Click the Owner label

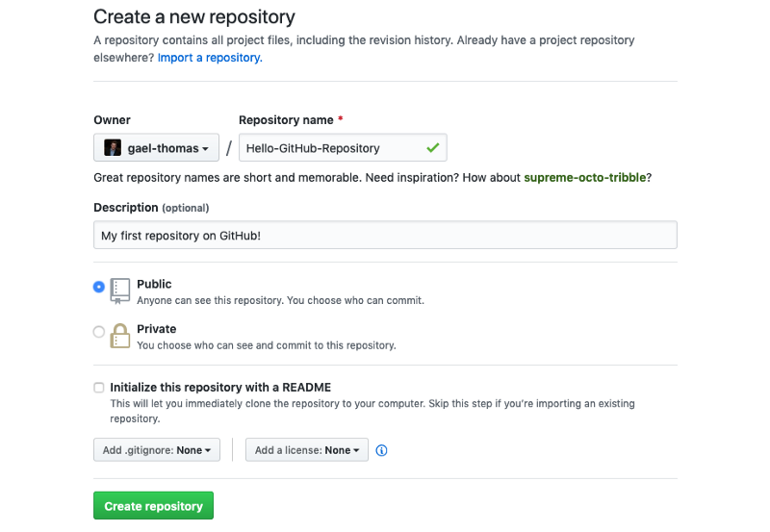[x=112, y=120]
